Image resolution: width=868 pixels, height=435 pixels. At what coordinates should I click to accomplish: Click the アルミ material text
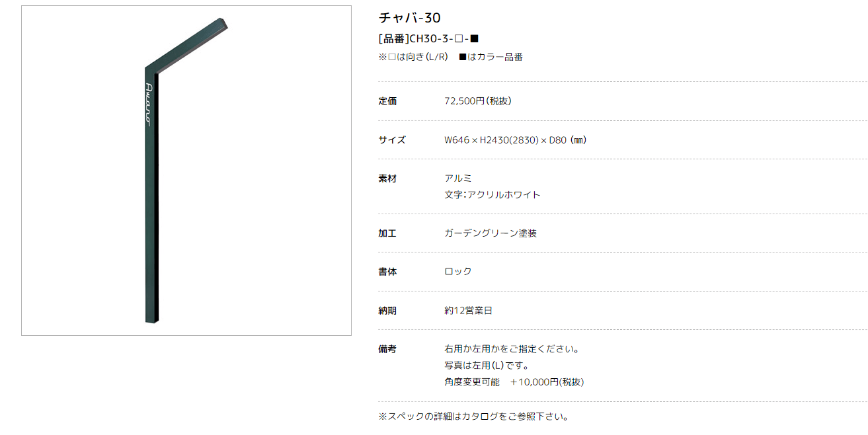458,178
